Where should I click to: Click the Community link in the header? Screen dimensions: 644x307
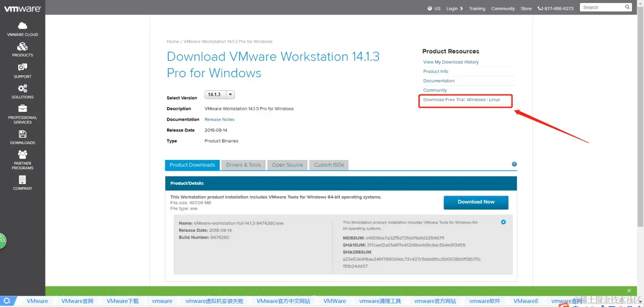[x=503, y=9]
